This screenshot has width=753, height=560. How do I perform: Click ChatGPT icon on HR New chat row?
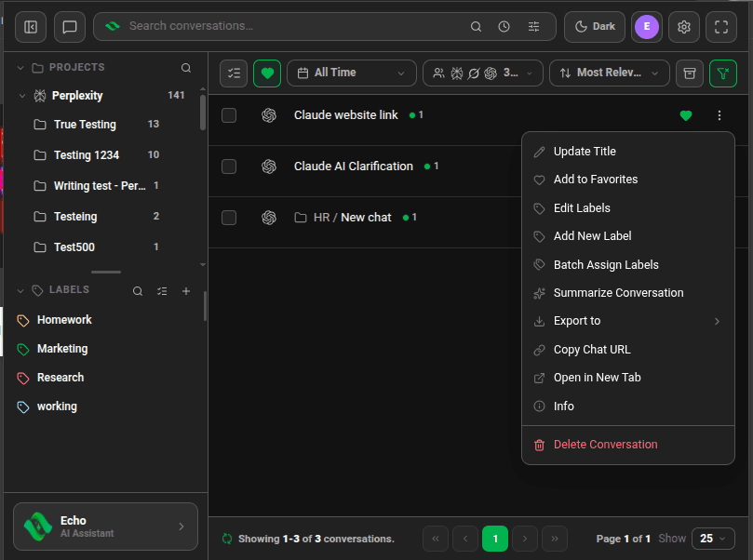click(269, 218)
